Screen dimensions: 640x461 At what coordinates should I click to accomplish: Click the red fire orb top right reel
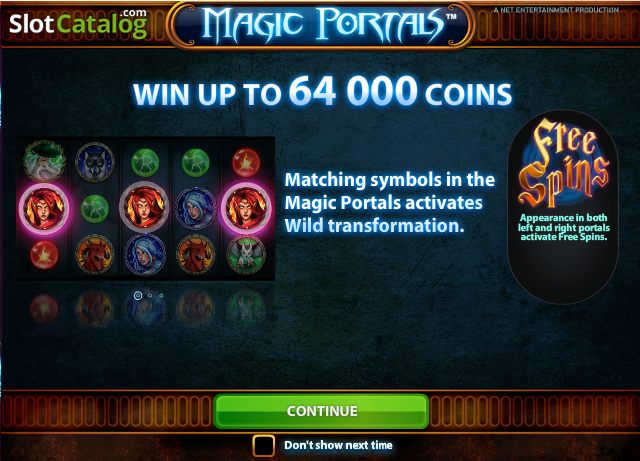(246, 163)
